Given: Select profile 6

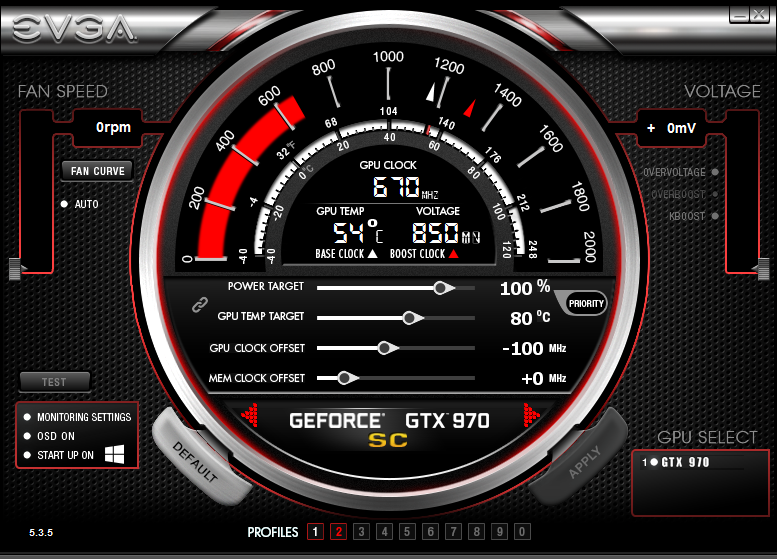Looking at the screenshot, I should [430, 532].
